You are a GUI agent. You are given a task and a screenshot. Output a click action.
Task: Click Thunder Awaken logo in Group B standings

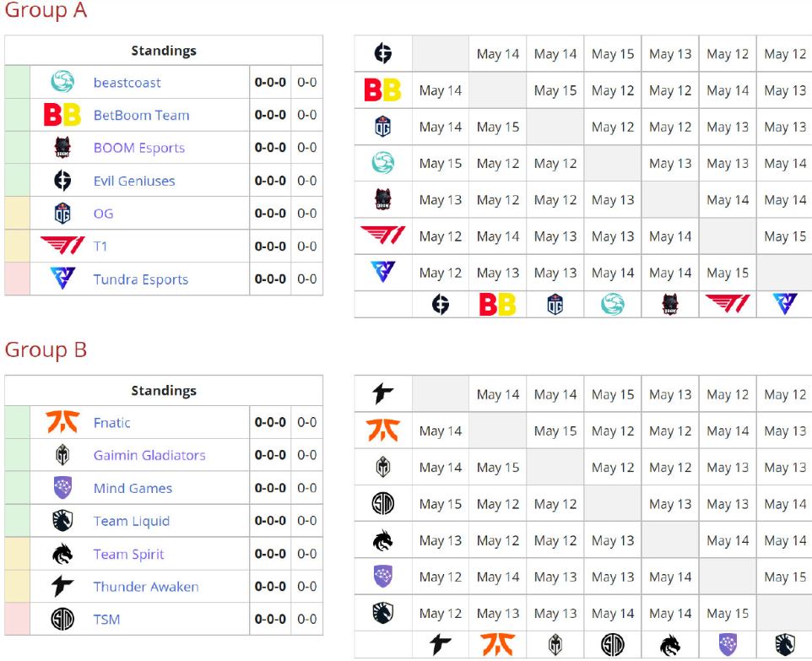pos(62,587)
